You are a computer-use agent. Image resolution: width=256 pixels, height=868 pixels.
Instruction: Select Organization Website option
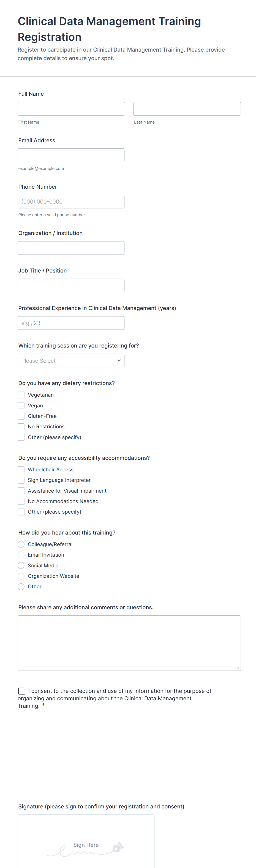click(x=21, y=576)
